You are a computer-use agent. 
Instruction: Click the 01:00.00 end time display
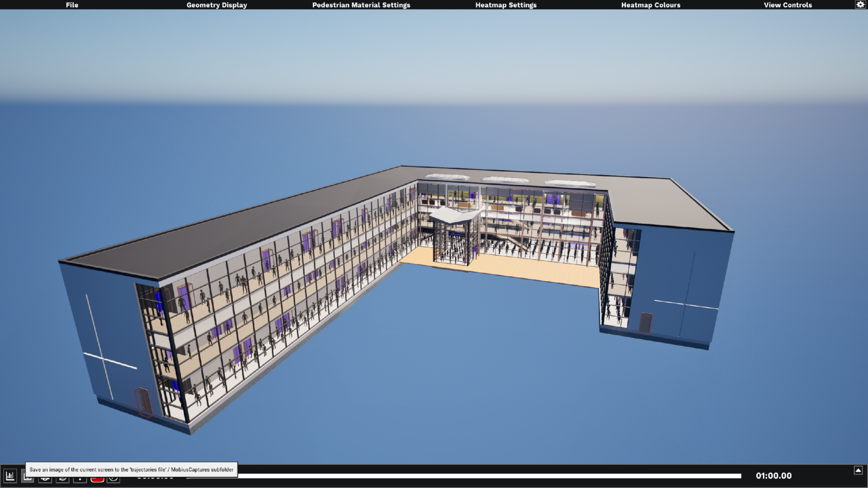pyautogui.click(x=774, y=476)
